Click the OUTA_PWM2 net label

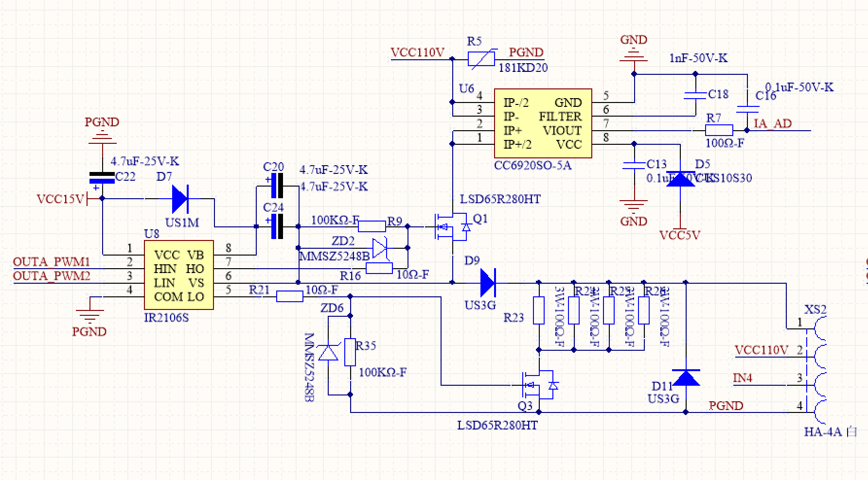(52, 276)
